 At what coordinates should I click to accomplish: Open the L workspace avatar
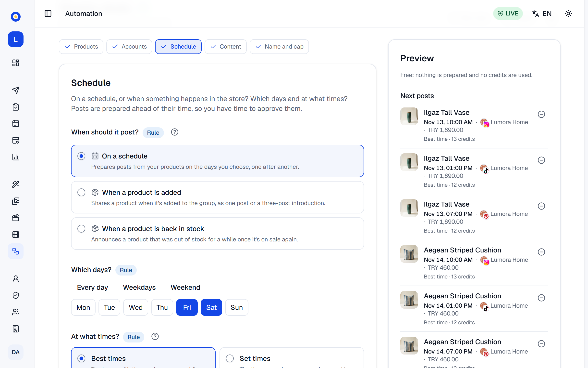pos(16,39)
